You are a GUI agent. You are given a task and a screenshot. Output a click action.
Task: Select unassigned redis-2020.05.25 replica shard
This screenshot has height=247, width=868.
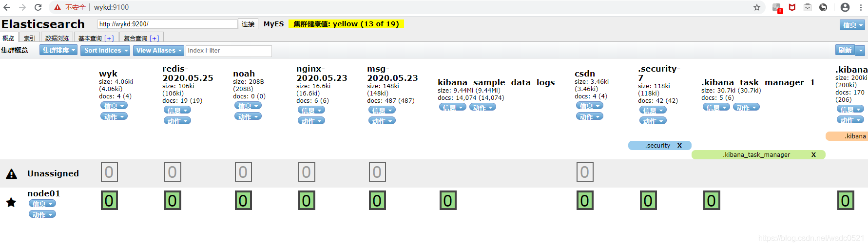pos(173,172)
